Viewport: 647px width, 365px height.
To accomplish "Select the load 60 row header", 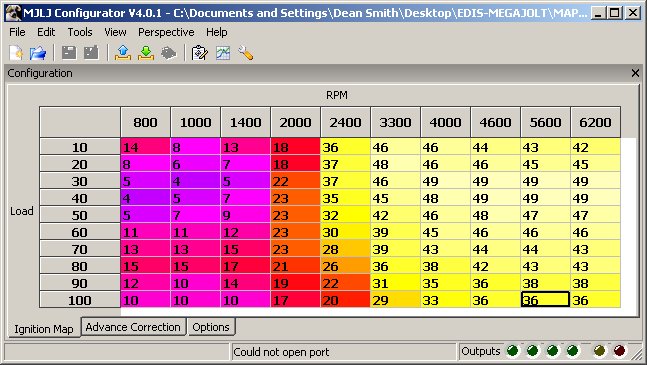I will point(80,232).
